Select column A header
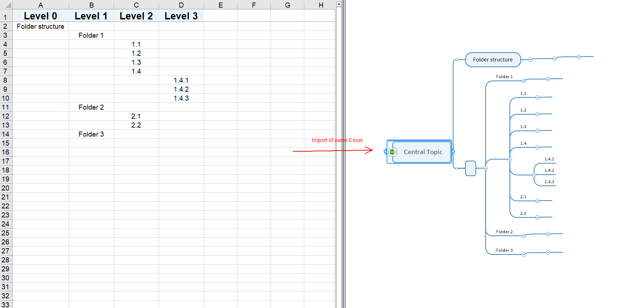The image size is (644, 308). click(x=41, y=5)
